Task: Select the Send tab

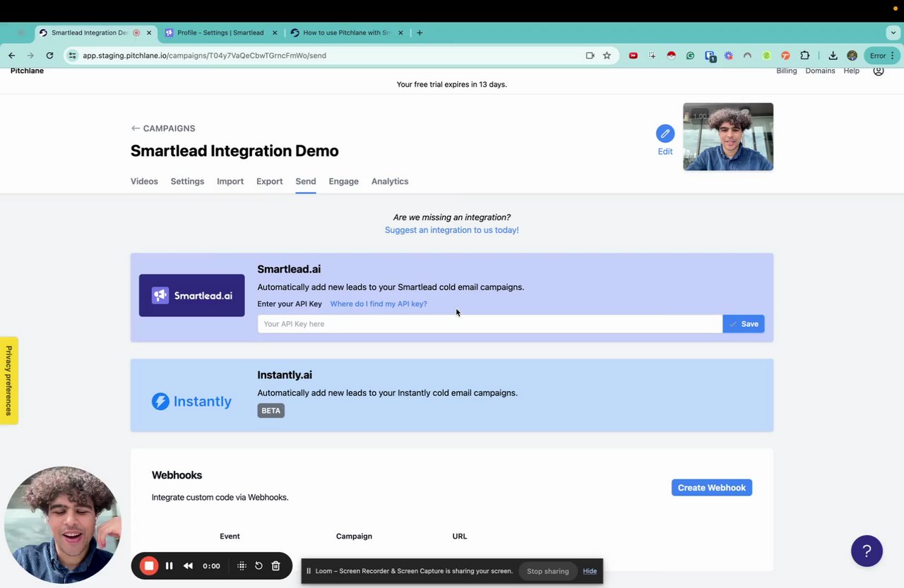Action: tap(306, 181)
